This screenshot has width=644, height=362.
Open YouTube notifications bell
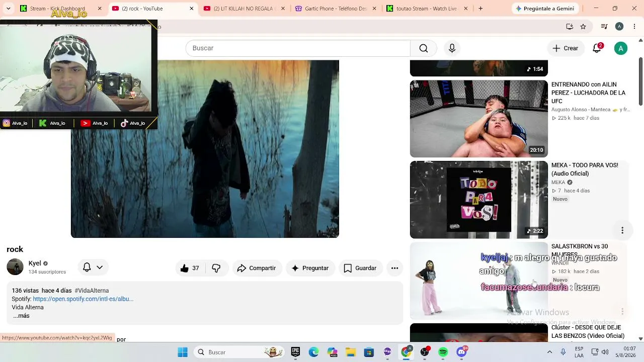(597, 48)
